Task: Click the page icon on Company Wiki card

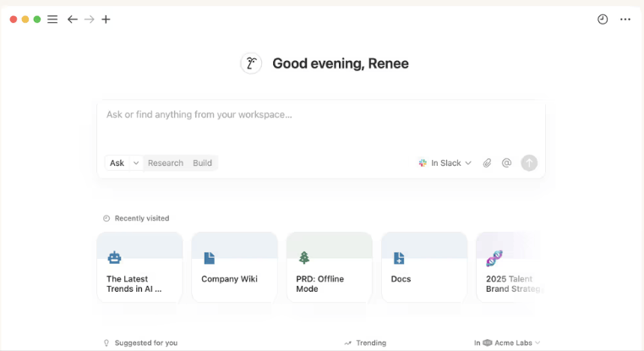Action: pyautogui.click(x=210, y=258)
